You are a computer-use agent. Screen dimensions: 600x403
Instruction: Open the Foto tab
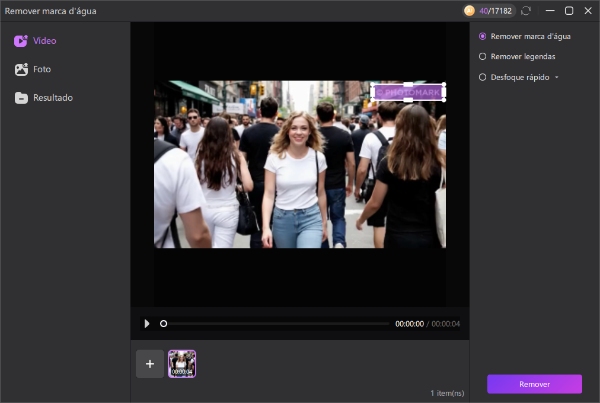point(41,69)
